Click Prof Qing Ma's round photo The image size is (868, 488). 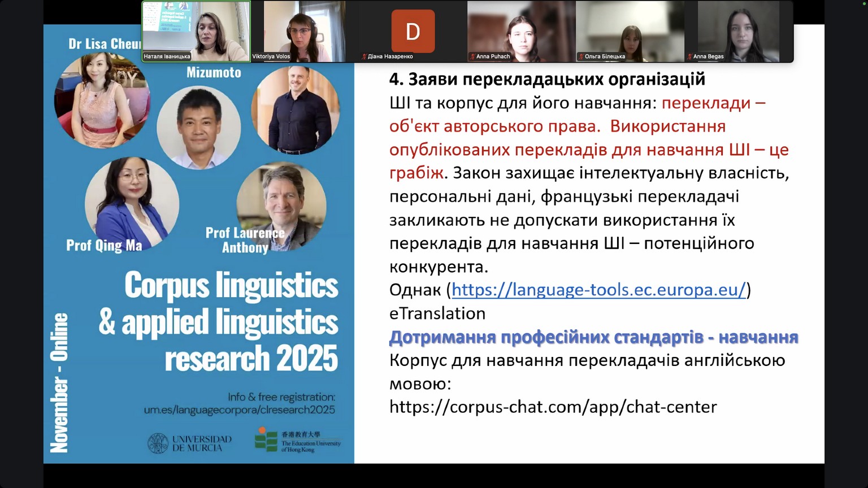pos(132,201)
